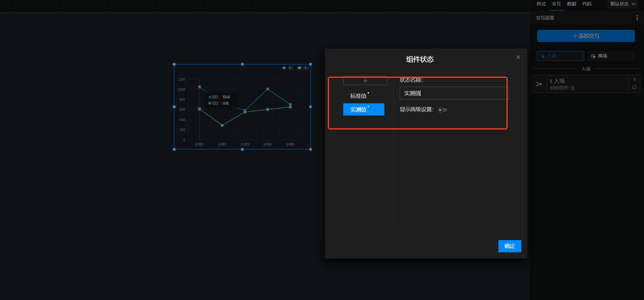Copy the 1.入场 interaction item
The image size is (644, 300).
(x=634, y=87)
